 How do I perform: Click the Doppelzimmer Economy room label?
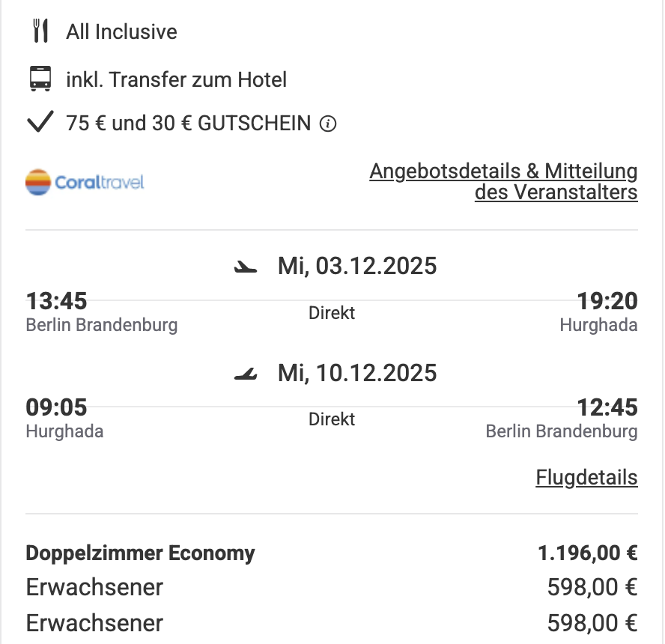pyautogui.click(x=140, y=553)
